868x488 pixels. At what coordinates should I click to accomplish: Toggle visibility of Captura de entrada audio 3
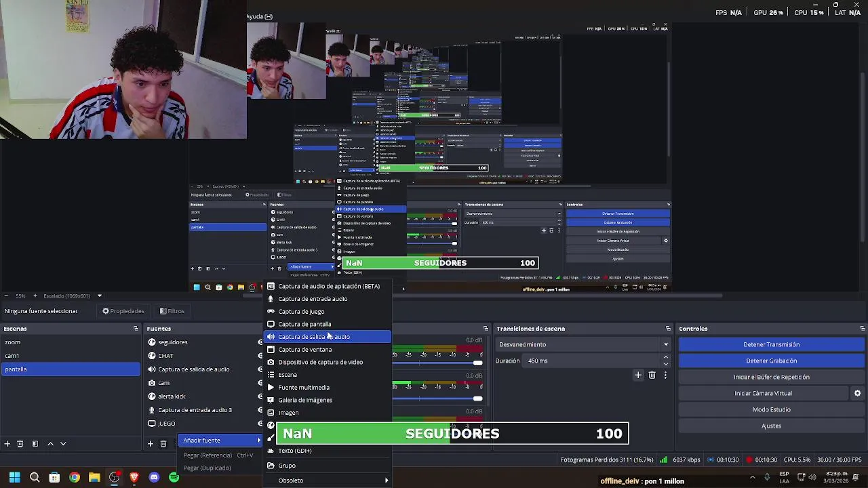[260, 410]
